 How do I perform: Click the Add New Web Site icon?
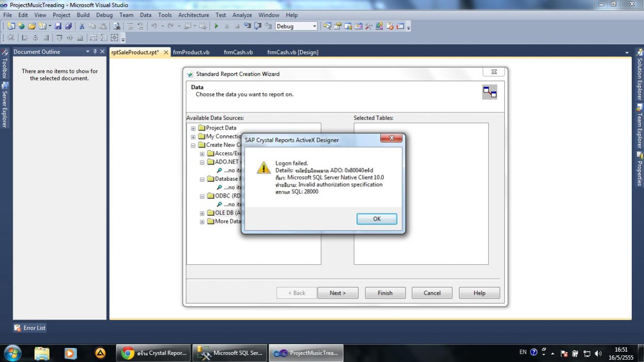coord(21,26)
